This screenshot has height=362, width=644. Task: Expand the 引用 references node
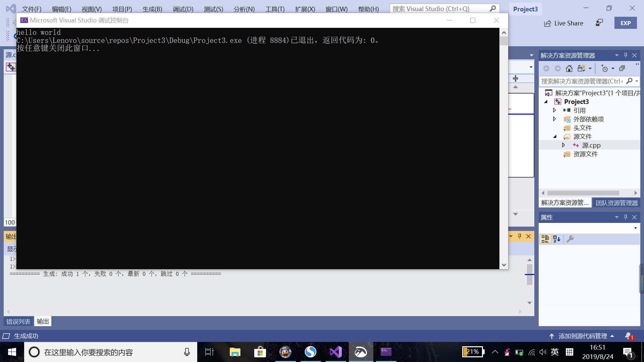[554, 110]
